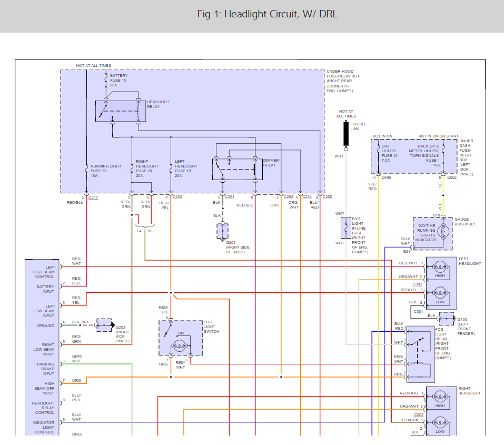The image size is (504, 445).
Task: Click the C406 connector label
Action: click(386, 177)
